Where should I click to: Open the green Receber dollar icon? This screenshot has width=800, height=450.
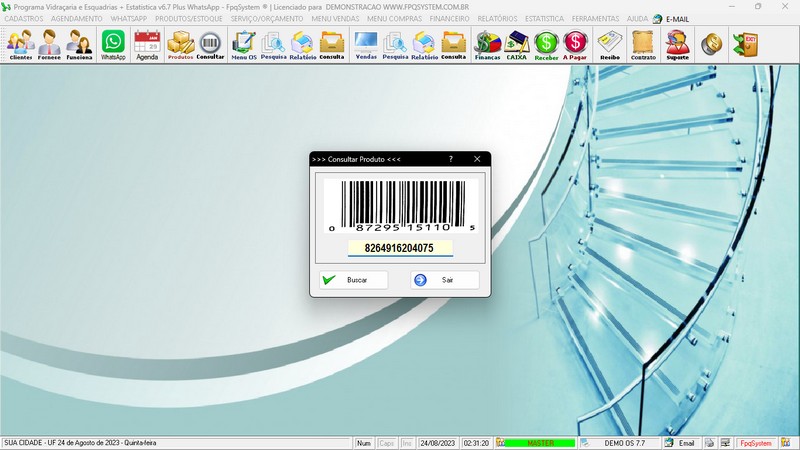pyautogui.click(x=546, y=45)
